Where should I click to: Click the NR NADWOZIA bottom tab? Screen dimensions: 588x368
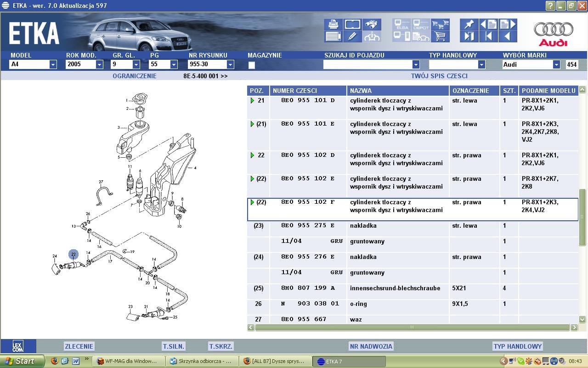(371, 346)
